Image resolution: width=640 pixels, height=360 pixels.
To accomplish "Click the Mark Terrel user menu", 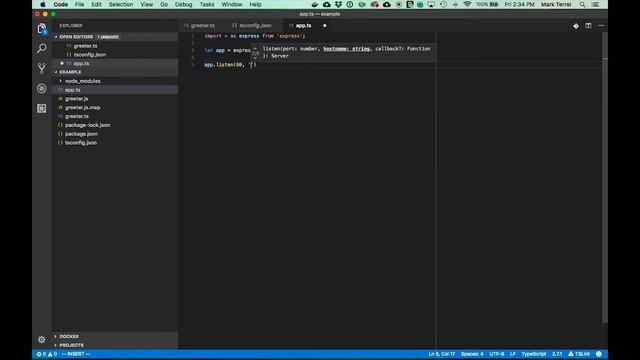I will 556,4.
